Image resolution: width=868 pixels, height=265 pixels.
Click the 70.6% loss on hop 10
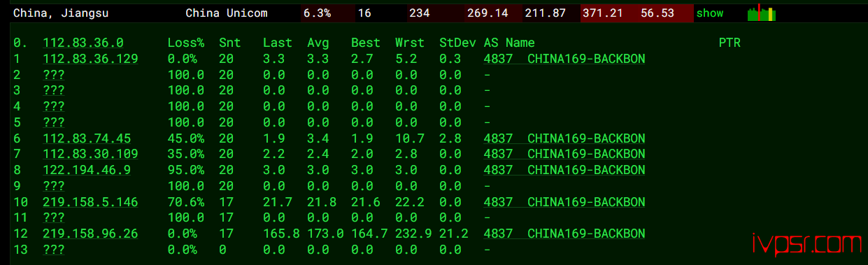(186, 202)
